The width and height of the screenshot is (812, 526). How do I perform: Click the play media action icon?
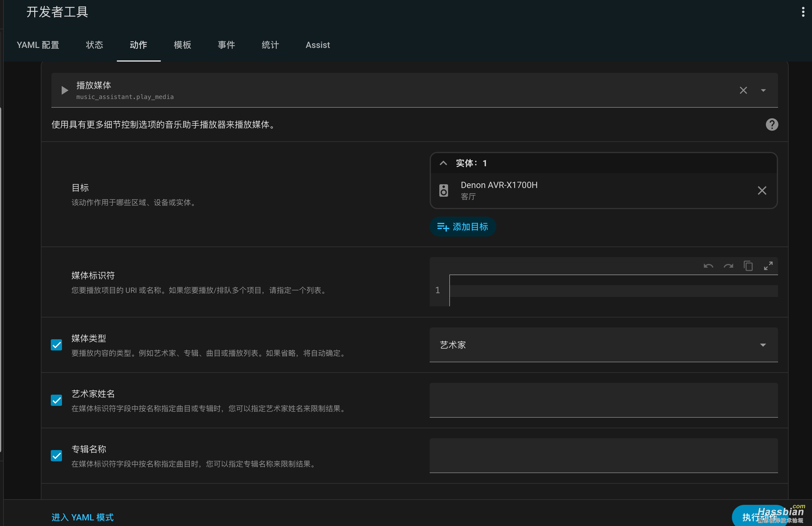pyautogui.click(x=64, y=90)
